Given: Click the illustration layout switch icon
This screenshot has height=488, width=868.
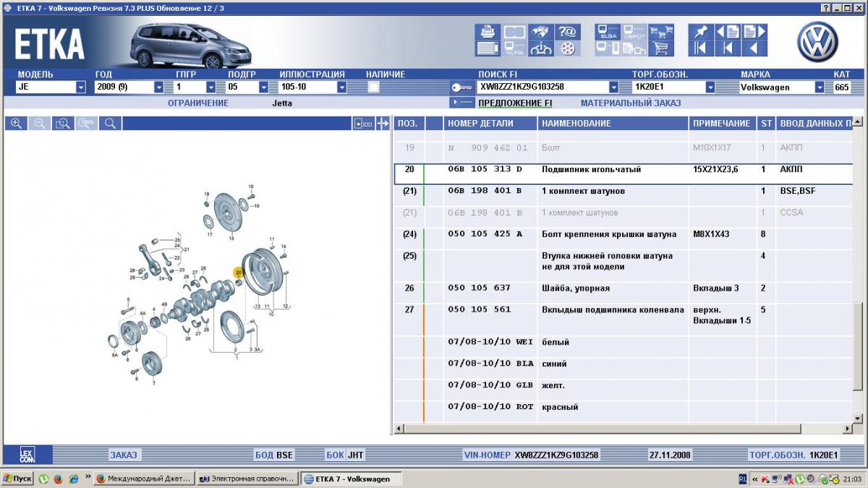Looking at the screenshot, I should coord(363,124).
